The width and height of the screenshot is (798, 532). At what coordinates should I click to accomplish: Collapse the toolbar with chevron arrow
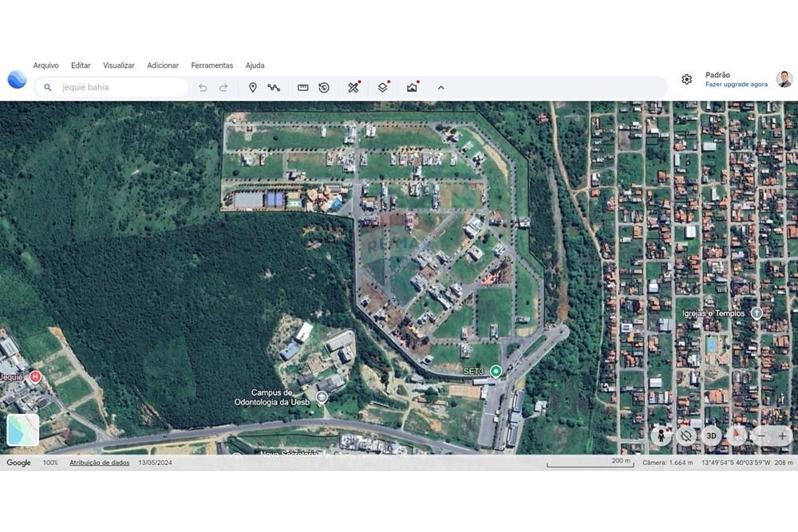tap(440, 88)
